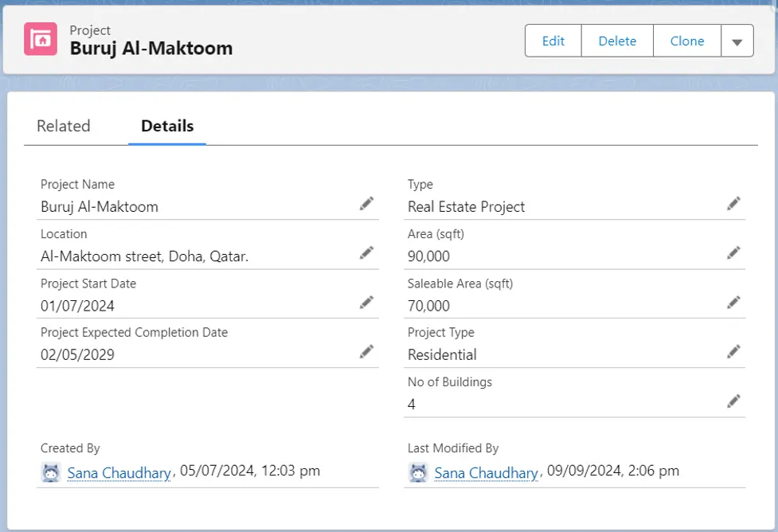This screenshot has height=532, width=778.
Task: Click the Delete button
Action: coord(617,41)
